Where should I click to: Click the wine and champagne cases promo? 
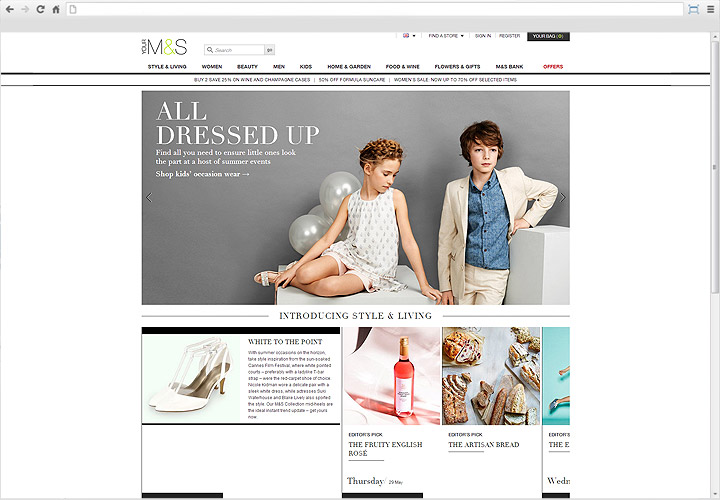point(252,80)
